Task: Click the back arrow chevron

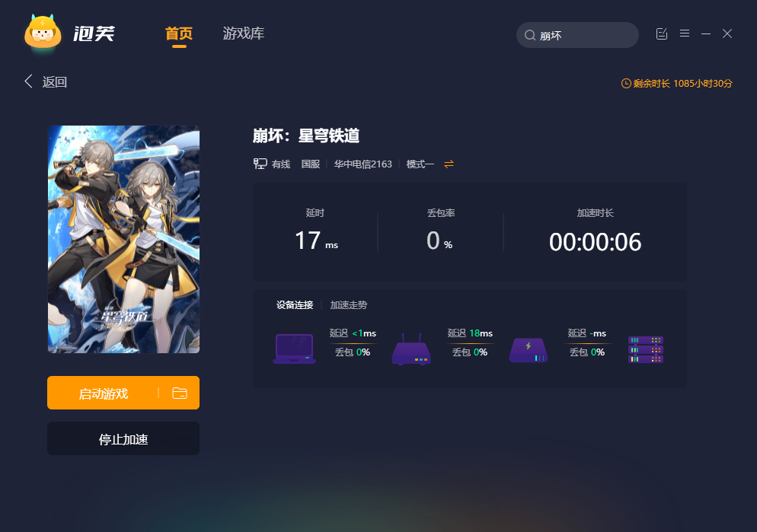Action: tap(28, 81)
